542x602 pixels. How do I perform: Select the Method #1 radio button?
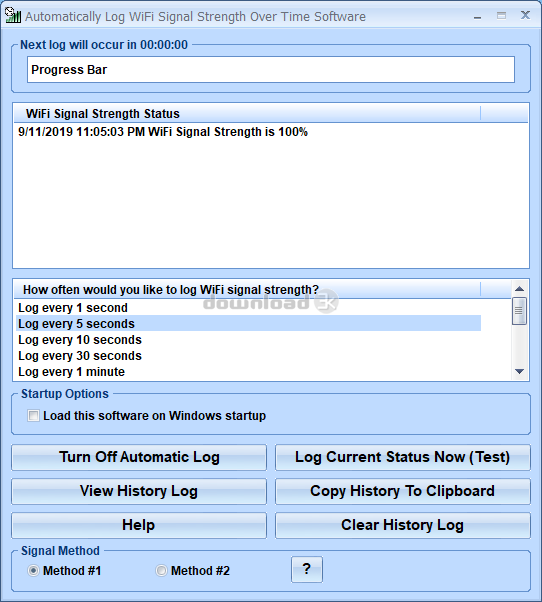pos(33,571)
